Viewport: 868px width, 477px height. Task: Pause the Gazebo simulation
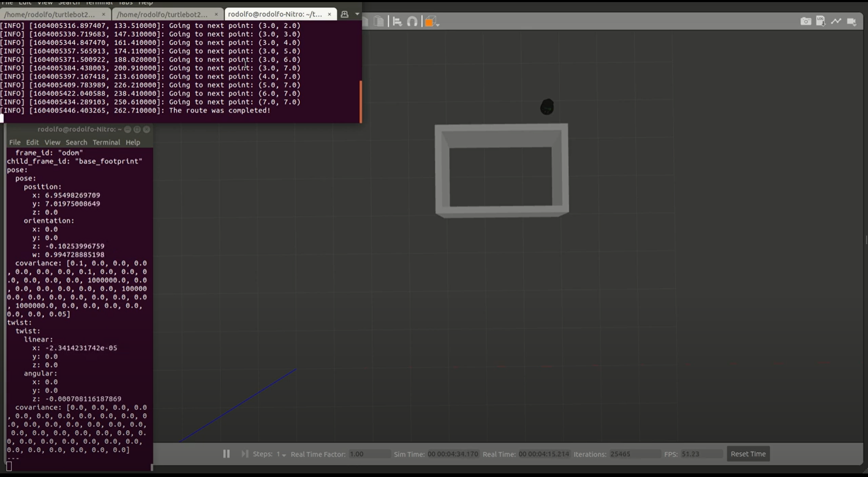pyautogui.click(x=226, y=454)
